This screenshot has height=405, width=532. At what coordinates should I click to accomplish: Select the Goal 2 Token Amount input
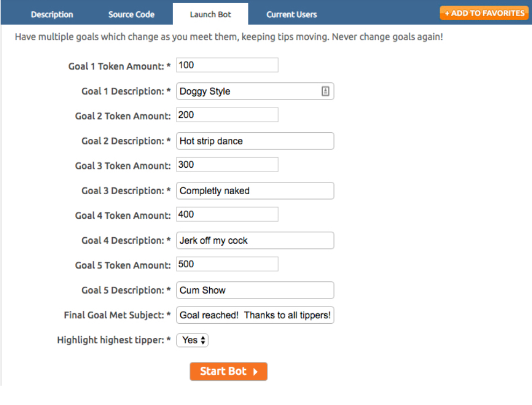point(227,115)
